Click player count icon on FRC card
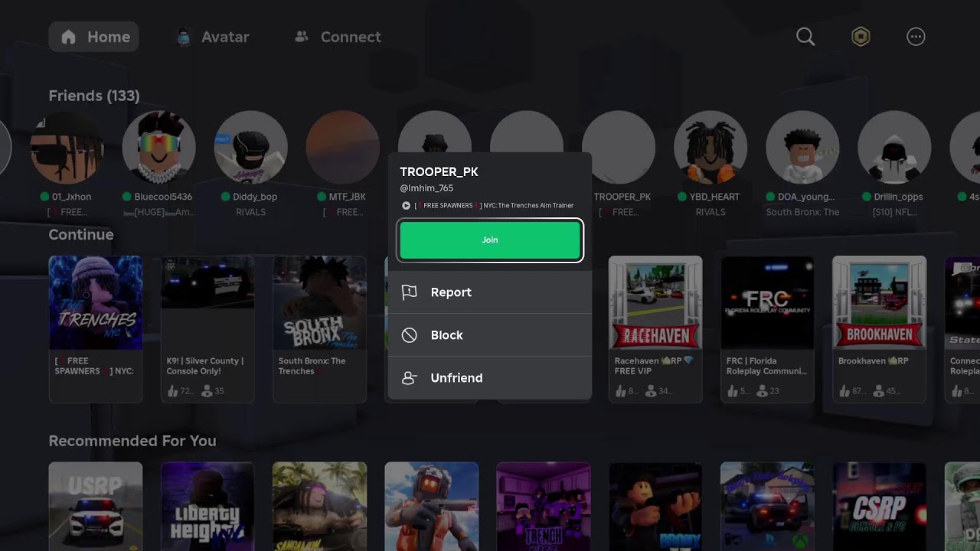This screenshot has height=551, width=980. pos(762,391)
